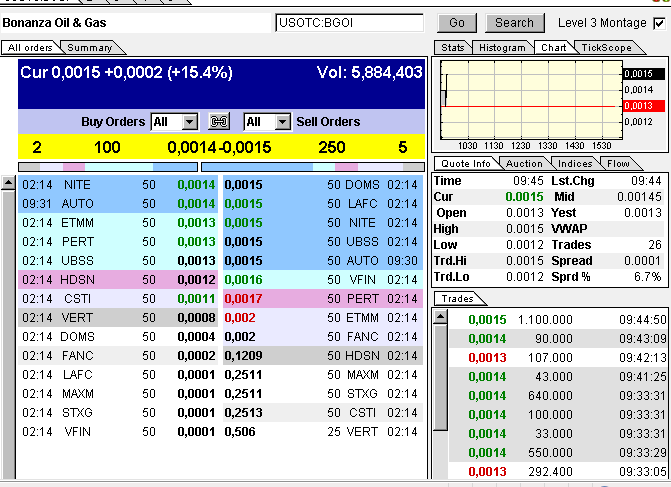Switch to the All orders tab
Screen dimensions: 671x487
point(30,48)
